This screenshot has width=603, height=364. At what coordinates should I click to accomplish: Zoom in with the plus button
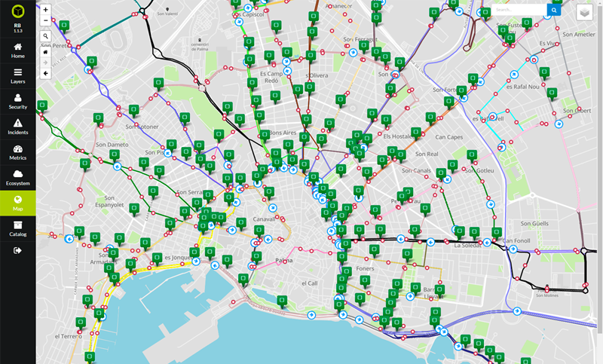45,10
